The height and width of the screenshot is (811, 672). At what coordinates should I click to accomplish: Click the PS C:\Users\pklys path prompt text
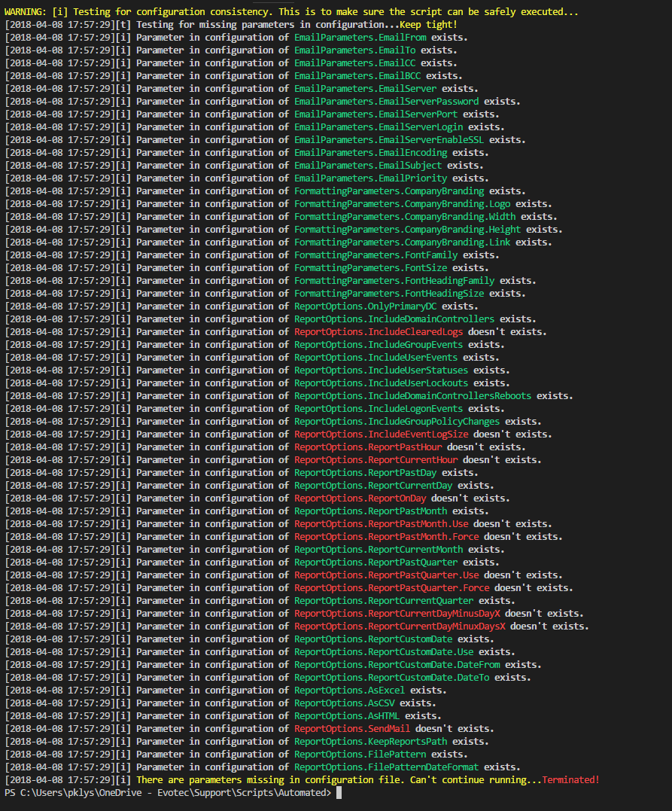(x=167, y=793)
